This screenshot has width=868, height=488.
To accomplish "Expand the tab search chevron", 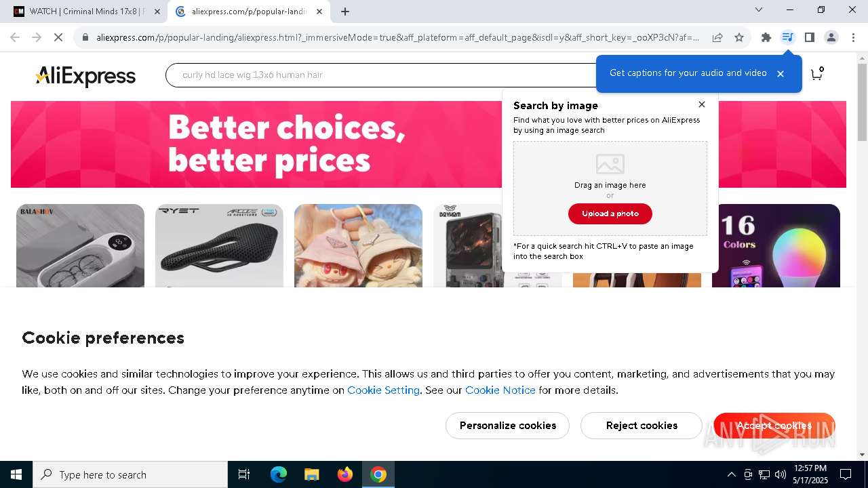I will [x=759, y=10].
